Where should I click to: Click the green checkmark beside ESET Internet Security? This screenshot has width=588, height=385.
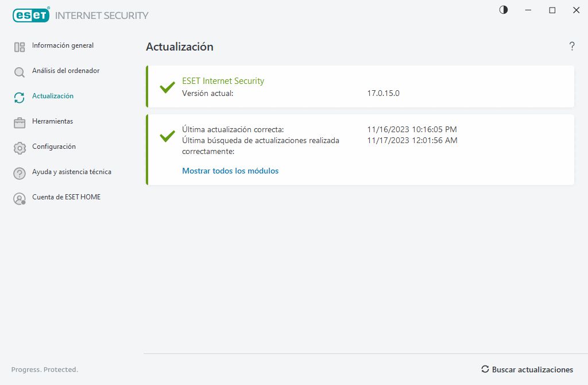click(x=167, y=87)
